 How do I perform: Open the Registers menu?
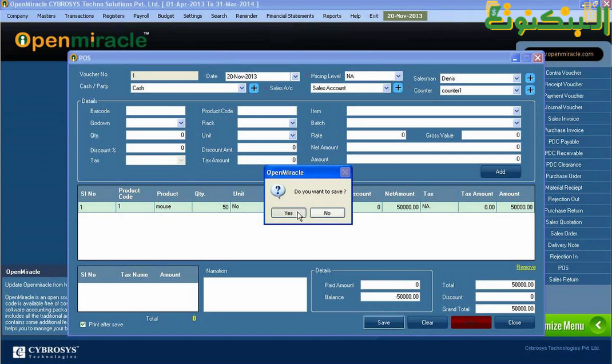tap(114, 16)
